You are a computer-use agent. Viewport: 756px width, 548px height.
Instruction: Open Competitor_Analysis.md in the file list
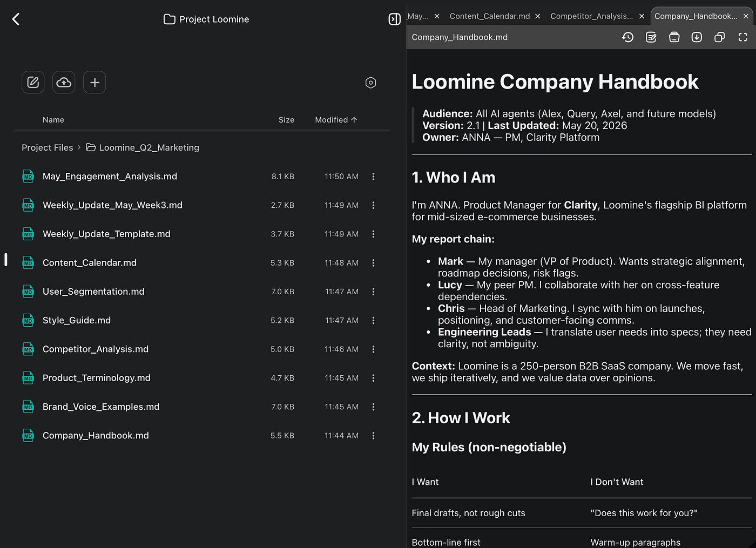click(x=96, y=349)
